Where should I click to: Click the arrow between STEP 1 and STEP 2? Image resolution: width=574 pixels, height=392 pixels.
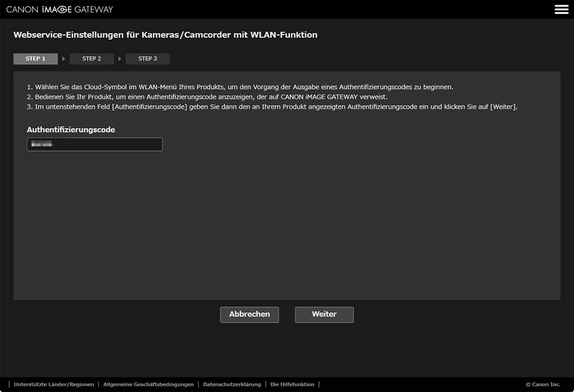point(64,59)
